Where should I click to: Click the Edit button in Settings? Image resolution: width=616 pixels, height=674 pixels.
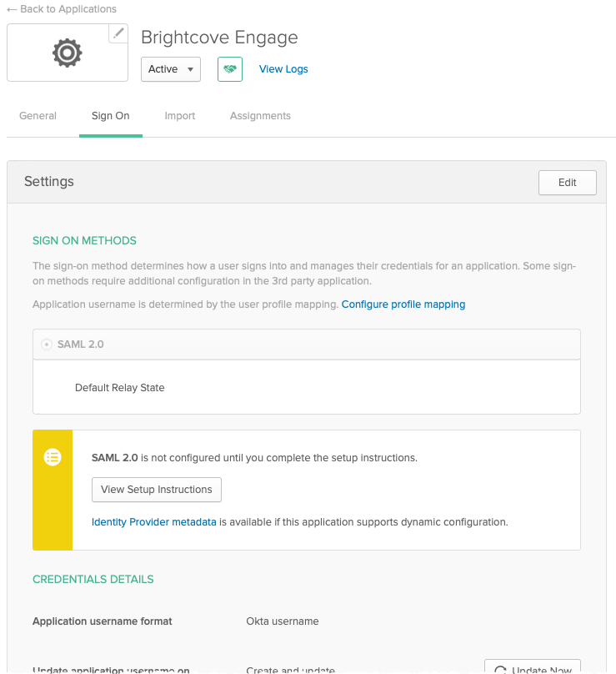[567, 183]
